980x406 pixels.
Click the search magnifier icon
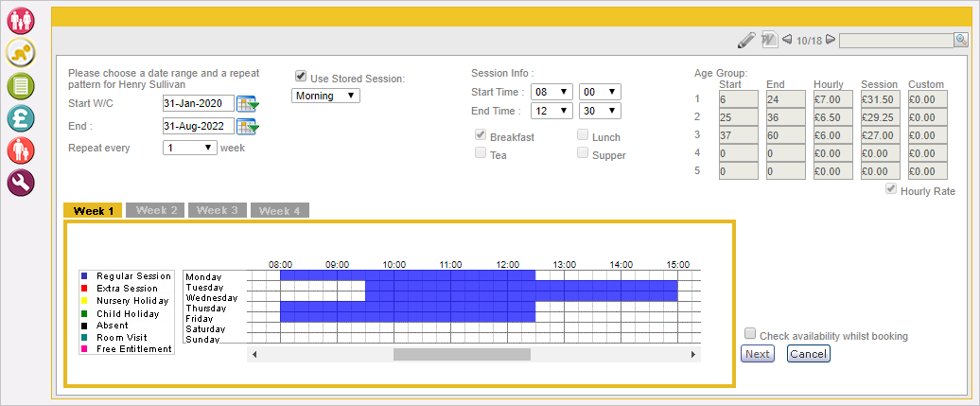961,40
